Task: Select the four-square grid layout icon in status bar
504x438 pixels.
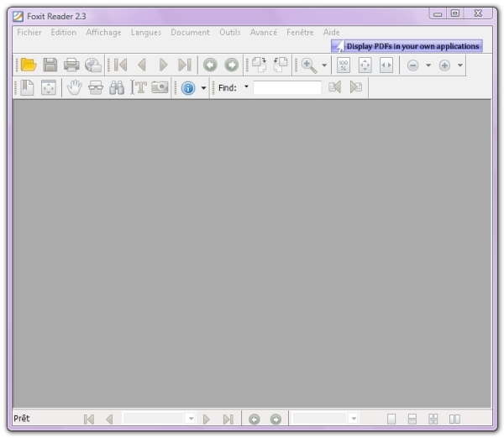Action: click(433, 419)
